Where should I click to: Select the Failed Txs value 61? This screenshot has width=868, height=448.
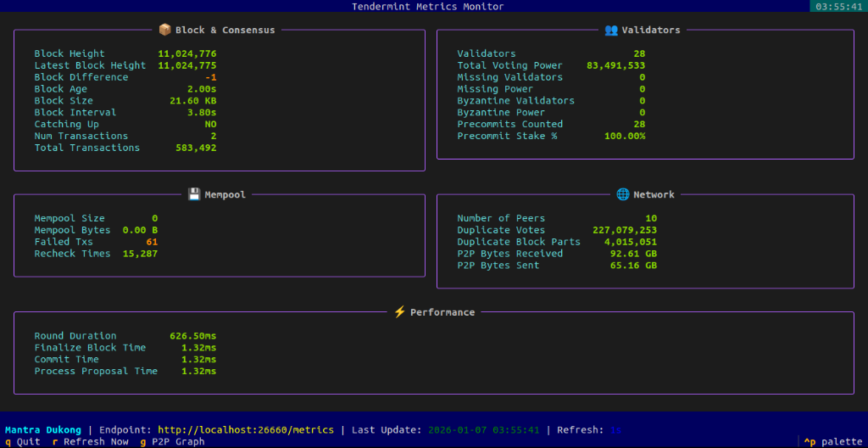(153, 242)
